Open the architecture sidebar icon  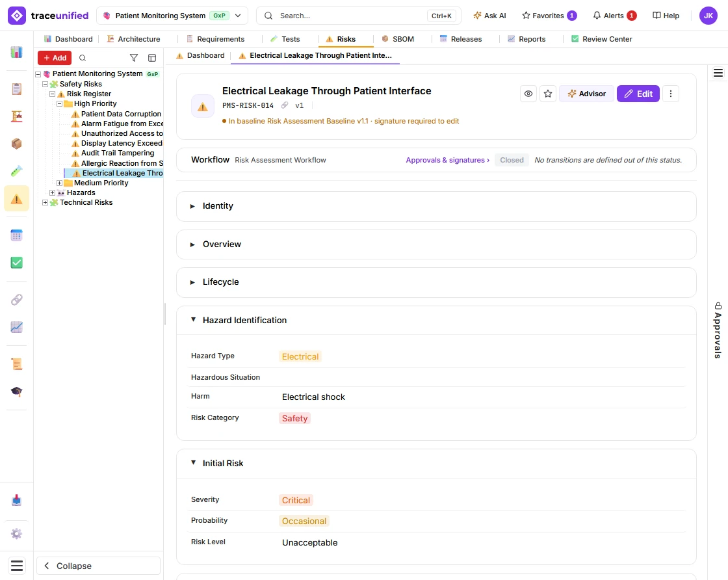tap(17, 116)
